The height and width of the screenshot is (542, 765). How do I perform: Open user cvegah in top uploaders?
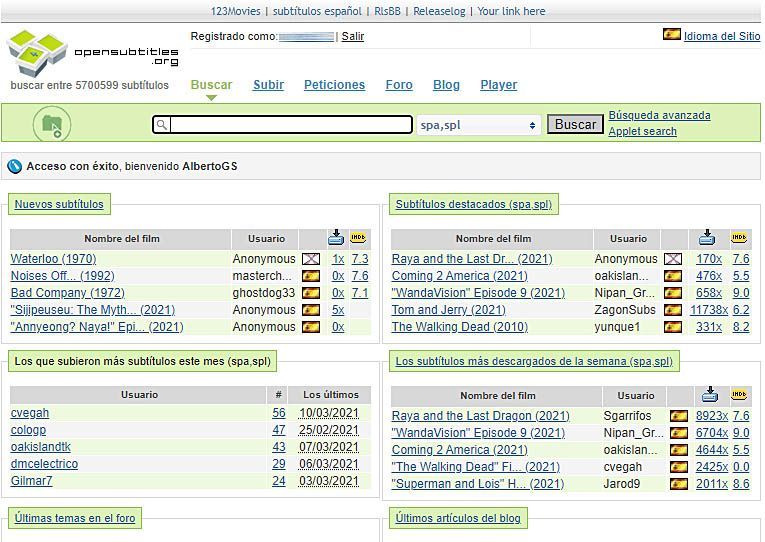coord(30,413)
